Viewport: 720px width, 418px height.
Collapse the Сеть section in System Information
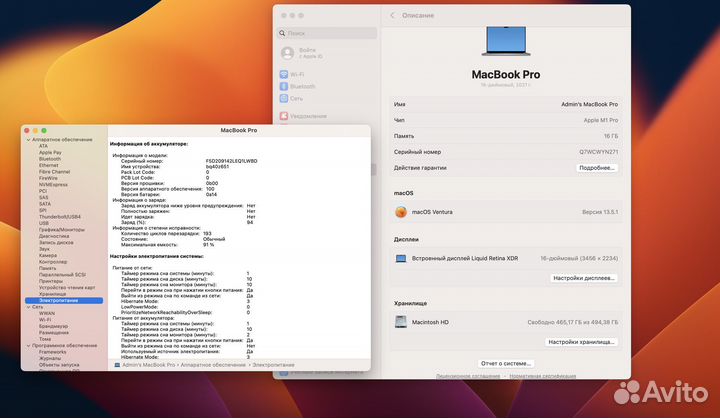28,307
